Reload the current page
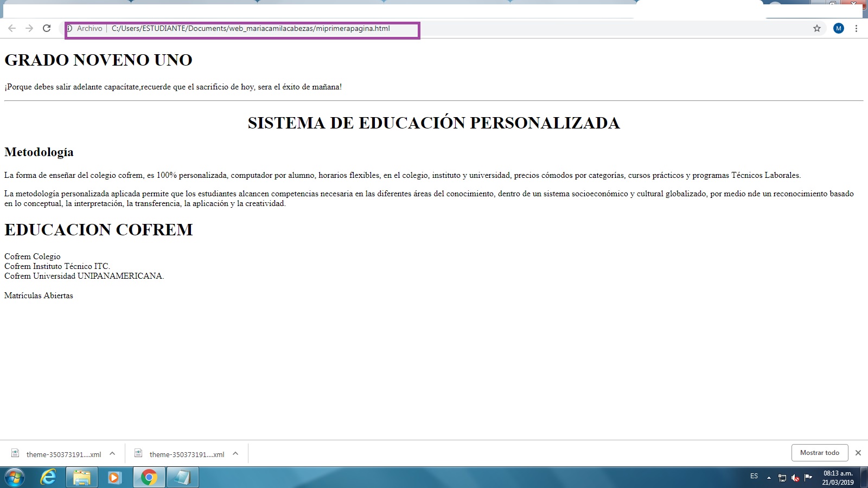This screenshot has height=488, width=868. tap(47, 28)
